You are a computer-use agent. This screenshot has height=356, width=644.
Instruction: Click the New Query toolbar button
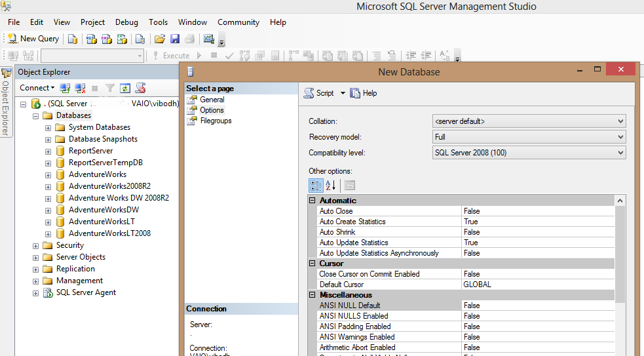pos(33,39)
